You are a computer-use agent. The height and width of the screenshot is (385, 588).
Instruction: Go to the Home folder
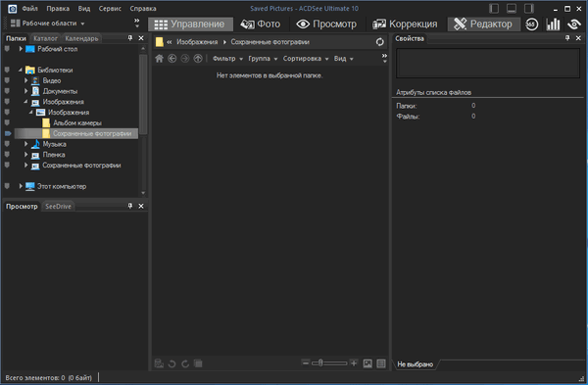click(160, 59)
